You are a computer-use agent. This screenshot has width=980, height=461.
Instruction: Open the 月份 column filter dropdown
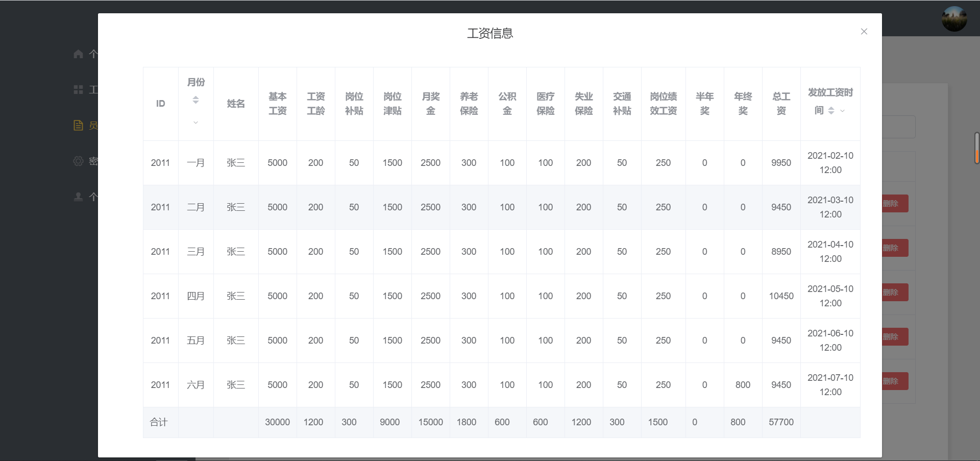click(195, 123)
